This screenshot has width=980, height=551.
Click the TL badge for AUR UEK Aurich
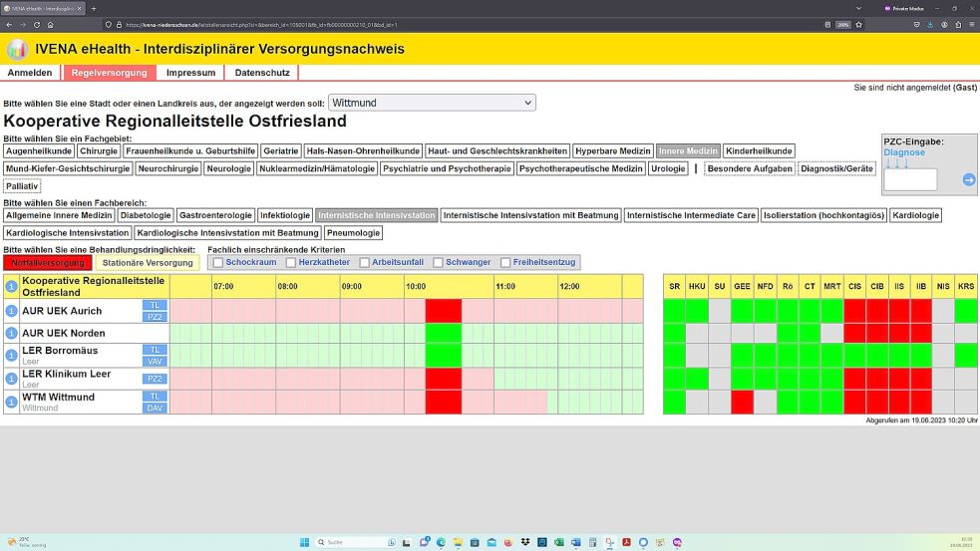point(155,305)
